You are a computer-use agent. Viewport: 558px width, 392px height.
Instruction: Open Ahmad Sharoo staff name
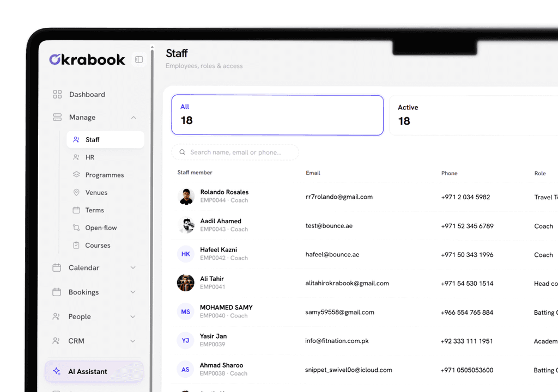[221, 365]
